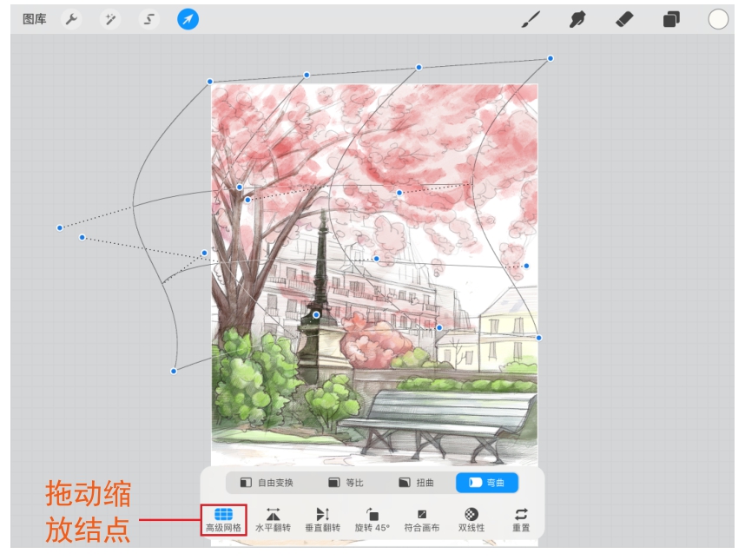Select the 弯曲 warp mode
Image resolution: width=745 pixels, height=560 pixels.
487,483
